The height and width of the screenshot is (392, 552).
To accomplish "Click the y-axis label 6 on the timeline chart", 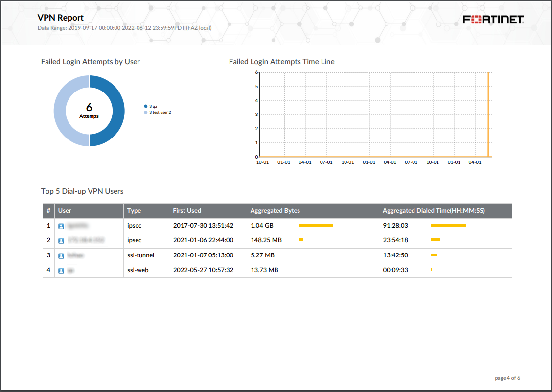I will pos(256,72).
